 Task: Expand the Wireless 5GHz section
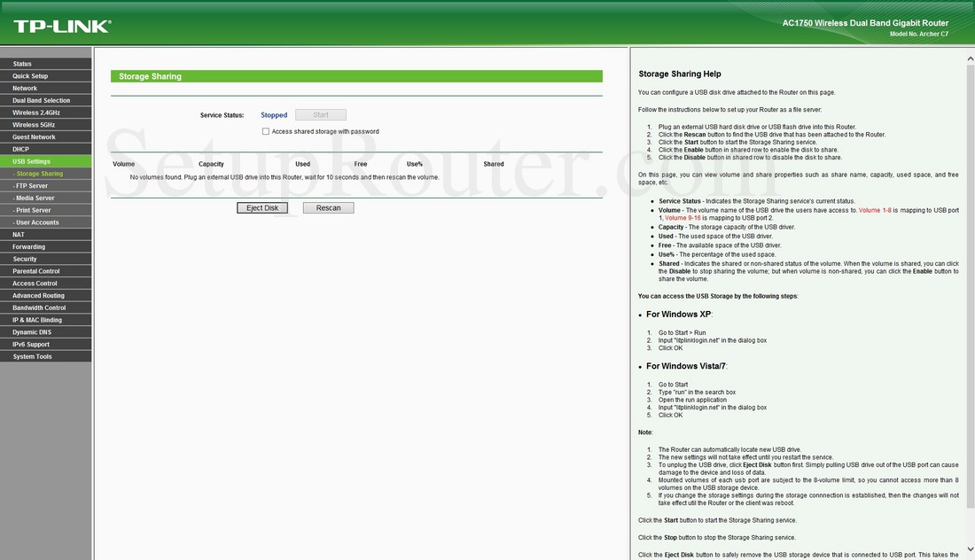click(46, 124)
